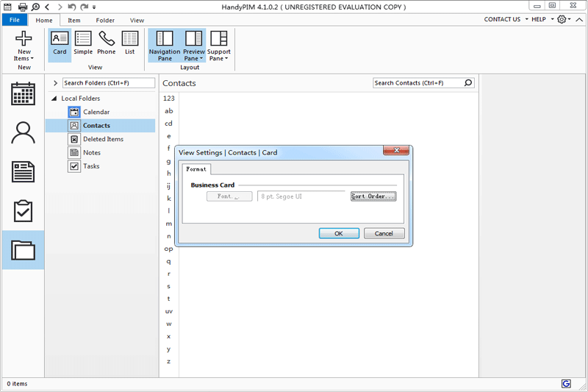Undo the last action
Screen dimensions: 588x392
[x=71, y=7]
